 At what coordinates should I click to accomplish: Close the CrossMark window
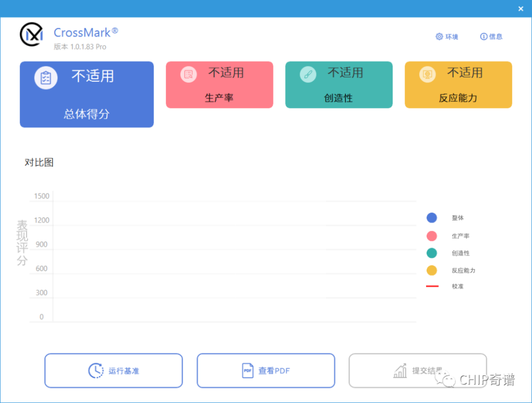(x=521, y=9)
